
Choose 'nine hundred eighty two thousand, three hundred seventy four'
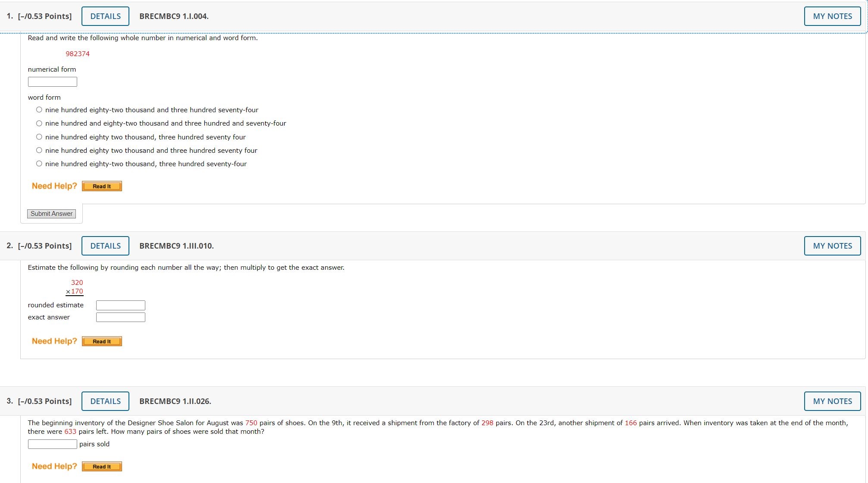coord(39,137)
